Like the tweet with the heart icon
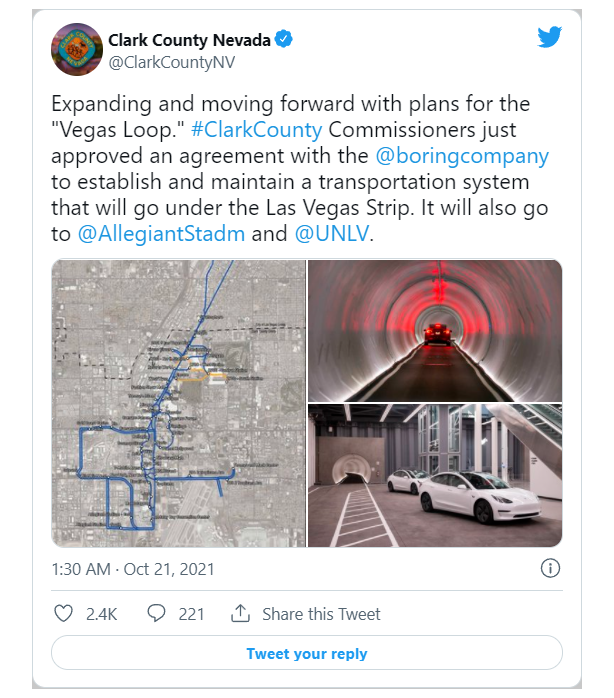Image resolution: width=614 pixels, height=698 pixels. click(63, 613)
